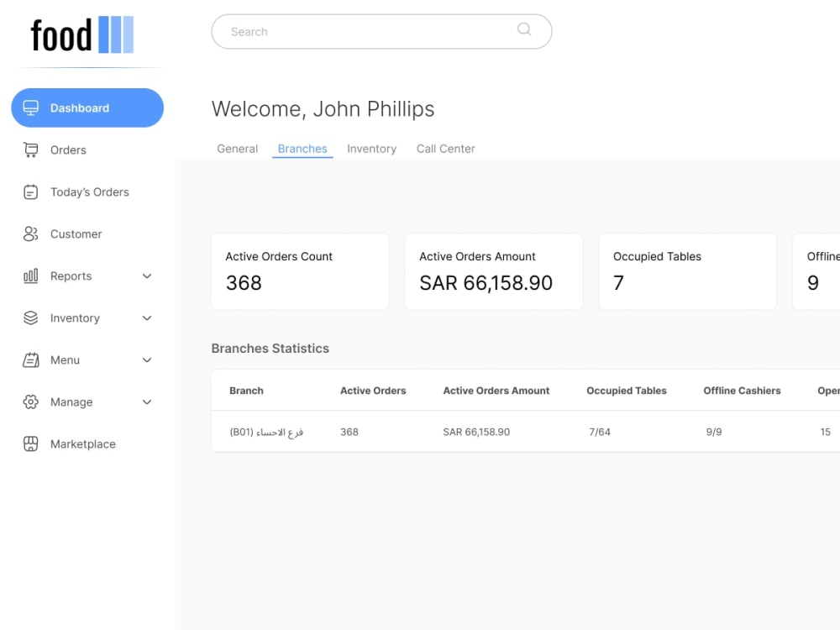The width and height of the screenshot is (840, 630).
Task: Expand the Inventory sidebar chevron
Action: coord(147,318)
